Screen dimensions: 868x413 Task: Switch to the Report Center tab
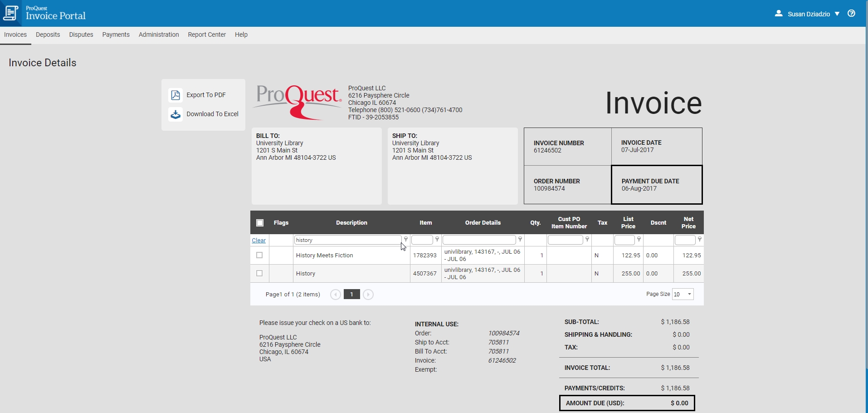207,34
